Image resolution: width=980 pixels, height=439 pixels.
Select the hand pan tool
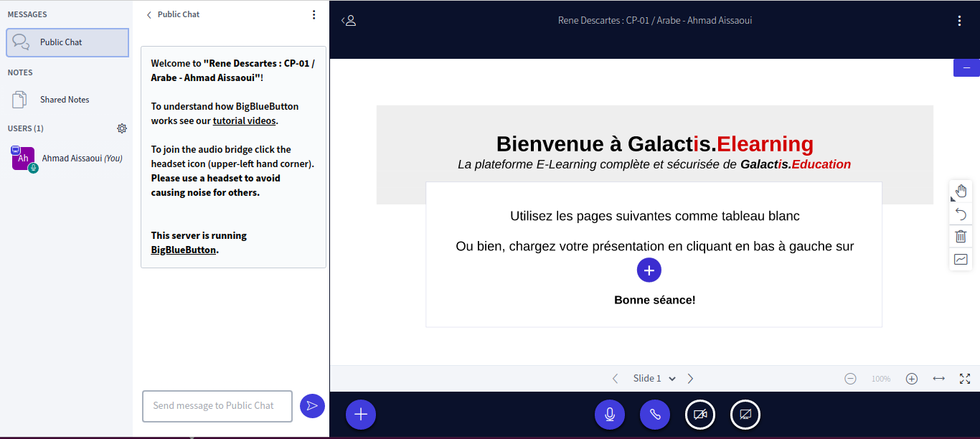click(x=961, y=192)
